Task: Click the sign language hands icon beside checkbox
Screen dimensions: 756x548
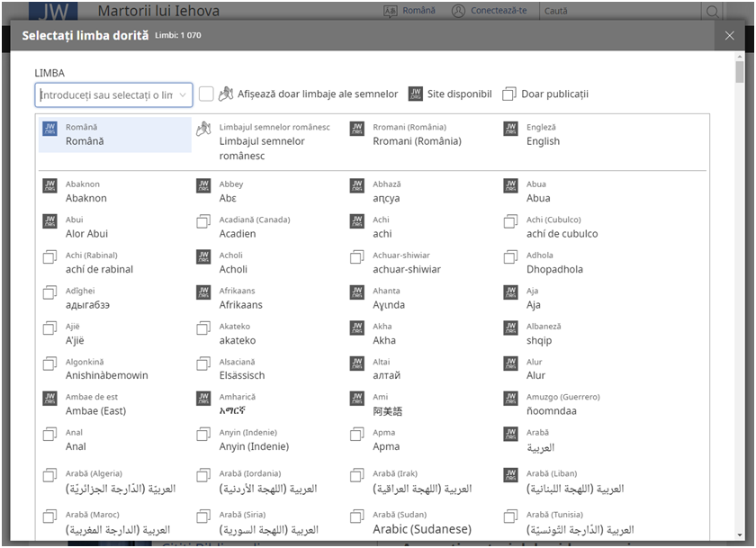Action: 226,94
